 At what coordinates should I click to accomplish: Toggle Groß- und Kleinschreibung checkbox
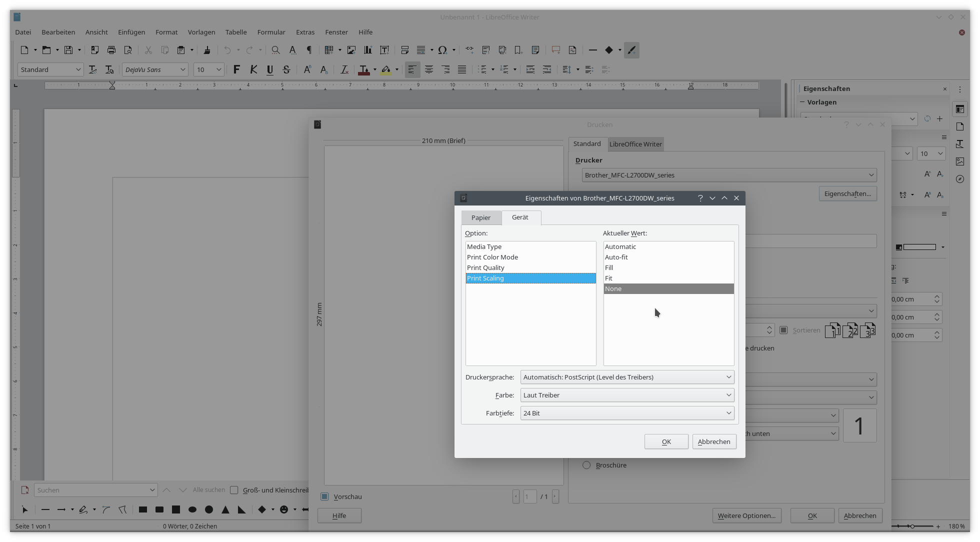point(234,490)
